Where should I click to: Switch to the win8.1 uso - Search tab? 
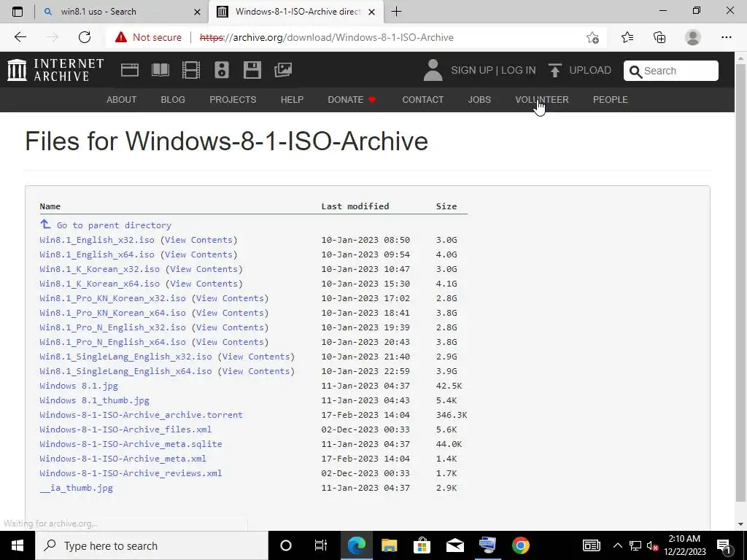[x=98, y=12]
